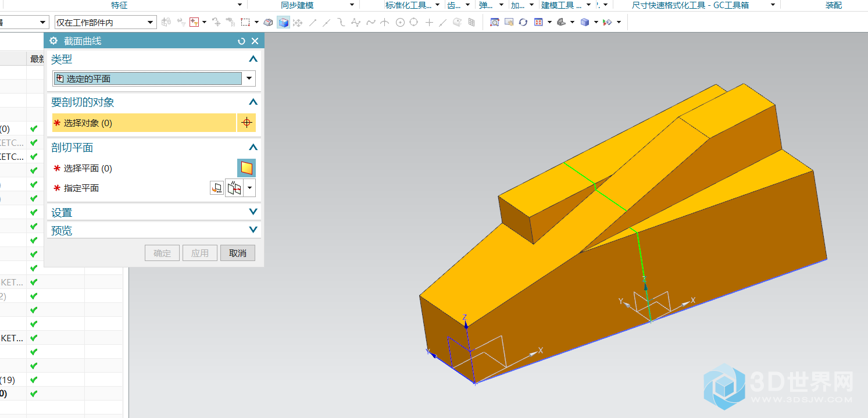Click the fit view icon
868x418 pixels.
494,23
